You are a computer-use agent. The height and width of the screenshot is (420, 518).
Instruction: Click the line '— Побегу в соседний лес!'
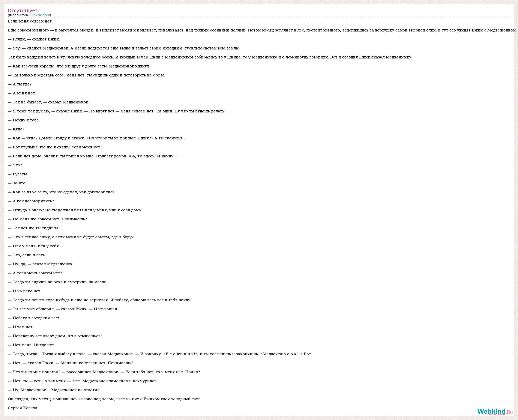pos(34,318)
